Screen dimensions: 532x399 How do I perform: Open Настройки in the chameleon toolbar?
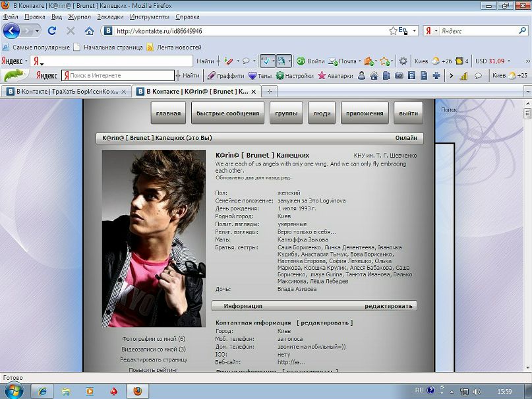[x=295, y=76]
